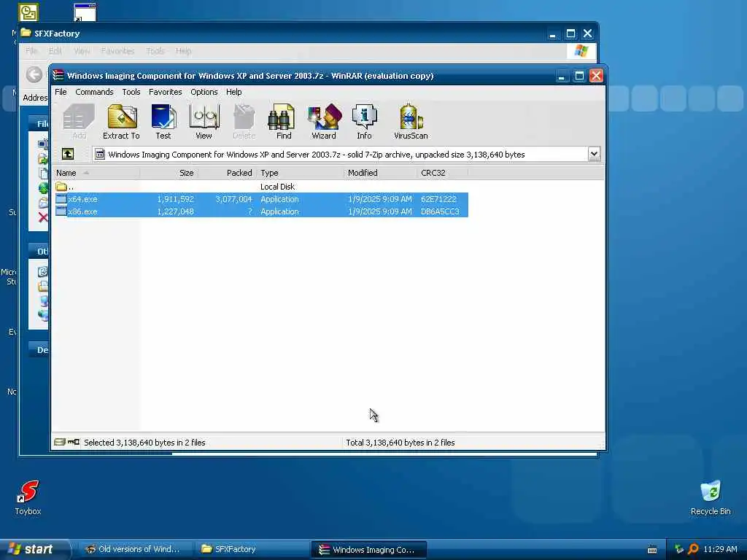Viewport: 747px width, 560px height.
Task: Sort by the Type column header
Action: click(300, 173)
